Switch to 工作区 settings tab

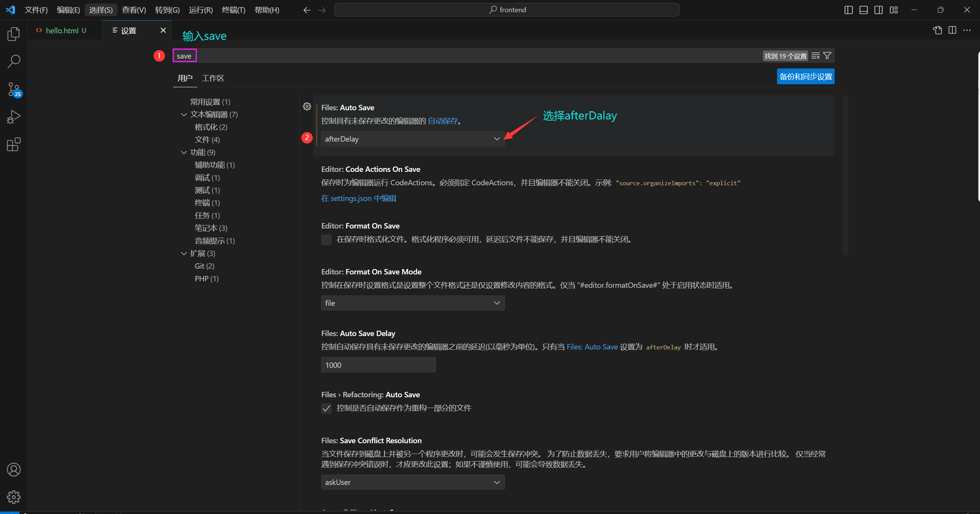coord(213,78)
